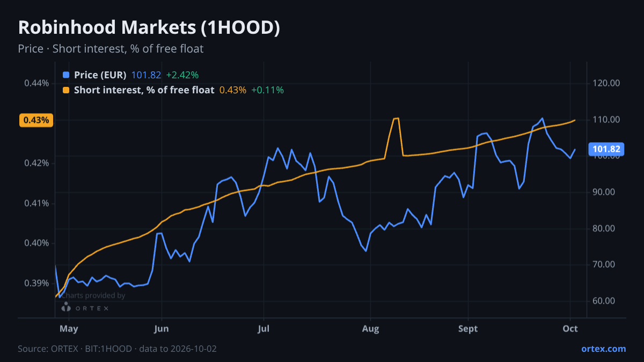Image resolution: width=644 pixels, height=362 pixels.
Task: Click the Sept label on time axis
Action: 469,328
